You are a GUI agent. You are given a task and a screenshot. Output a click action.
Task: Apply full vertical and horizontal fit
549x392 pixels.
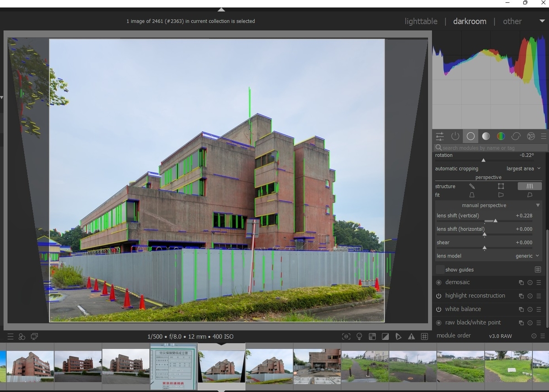(530, 195)
